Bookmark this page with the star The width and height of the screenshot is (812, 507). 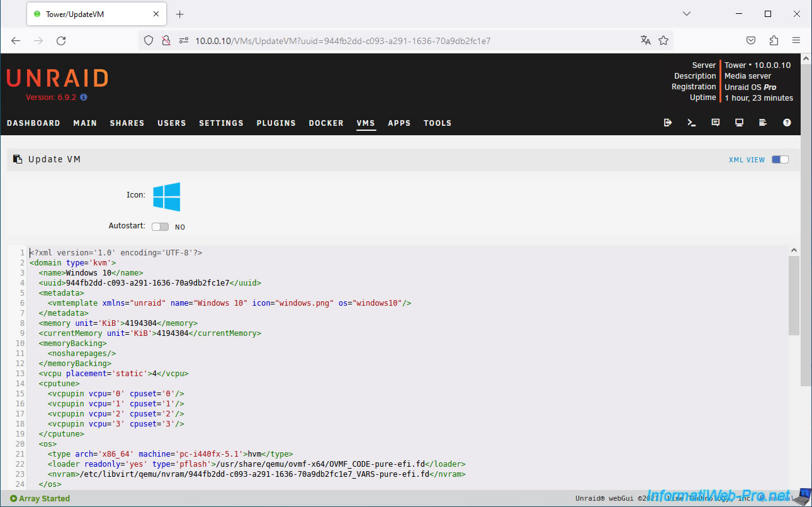[x=663, y=40]
